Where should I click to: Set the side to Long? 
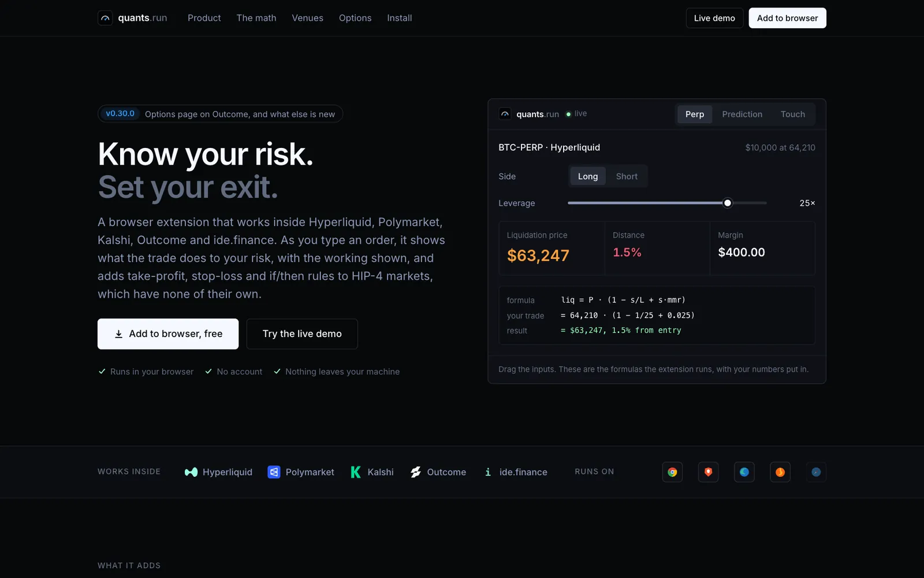pos(588,176)
